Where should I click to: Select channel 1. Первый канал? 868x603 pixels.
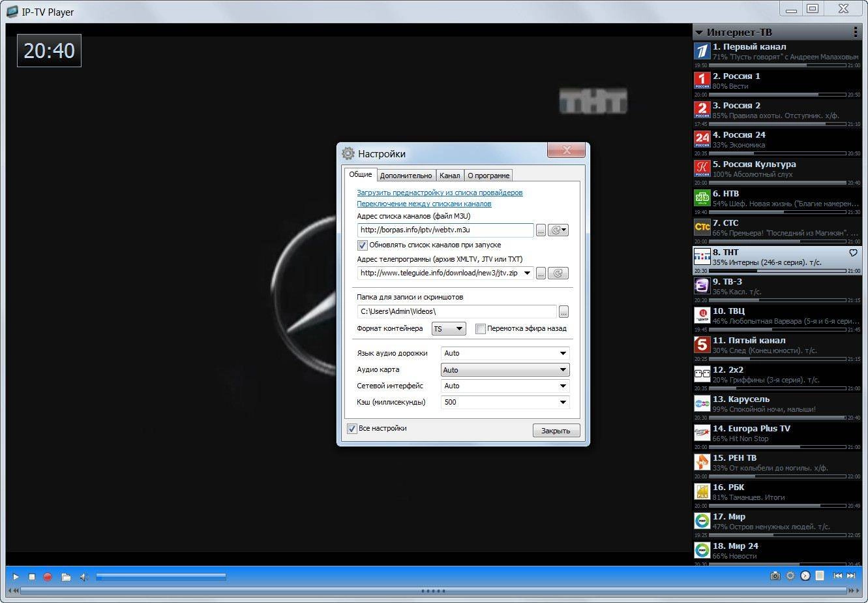777,55
